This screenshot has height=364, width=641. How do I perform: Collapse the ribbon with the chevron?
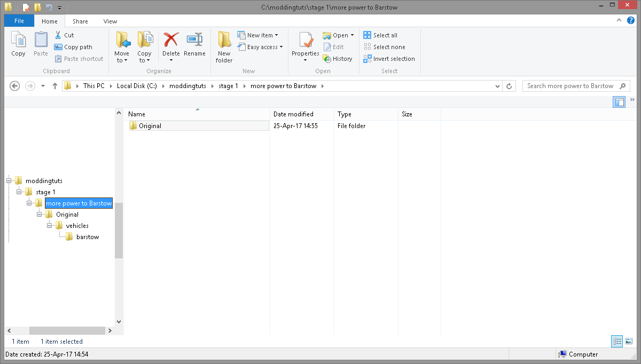click(x=619, y=21)
